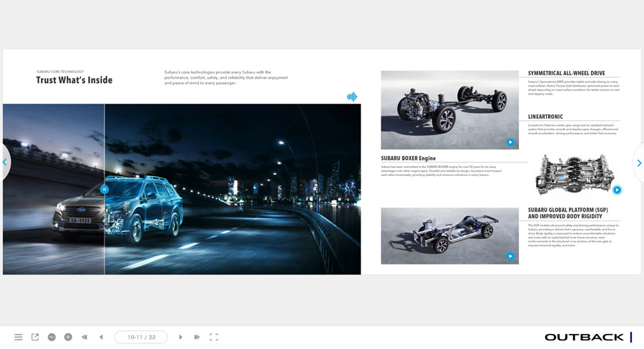Viewport: 644px width, 349px height.
Task: Click the OUTBACK logo
Action: (583, 337)
